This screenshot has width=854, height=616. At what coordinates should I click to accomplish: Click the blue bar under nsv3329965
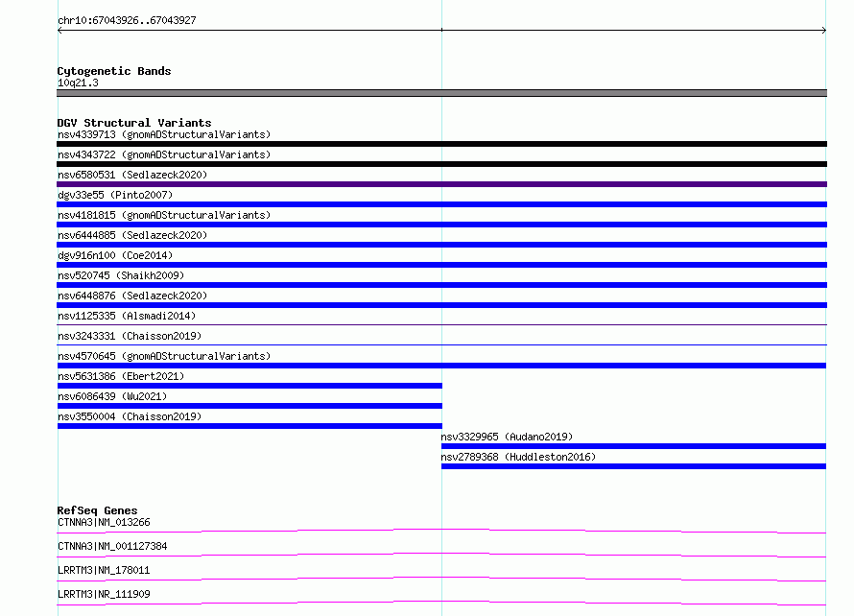(x=634, y=446)
